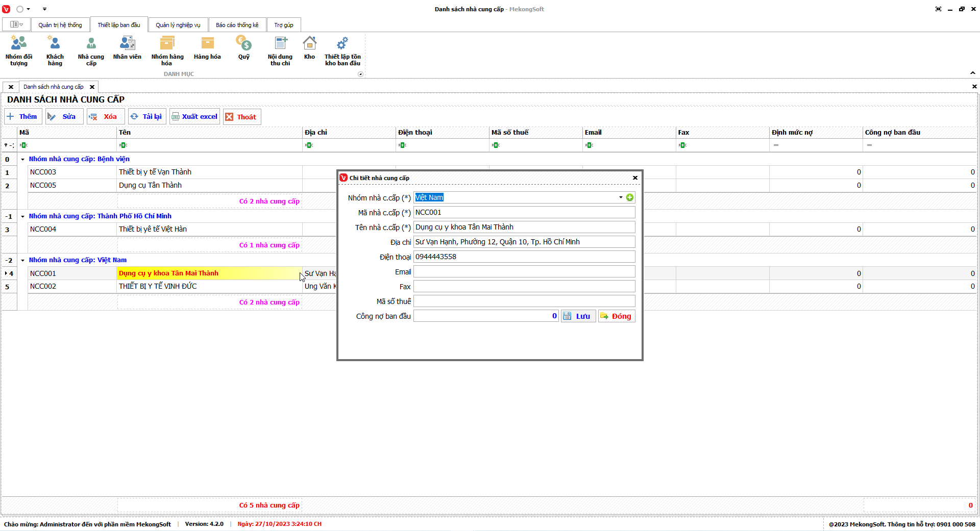Image resolution: width=980 pixels, height=531 pixels.
Task: Click the Đóng button in dialog
Action: [x=617, y=316]
